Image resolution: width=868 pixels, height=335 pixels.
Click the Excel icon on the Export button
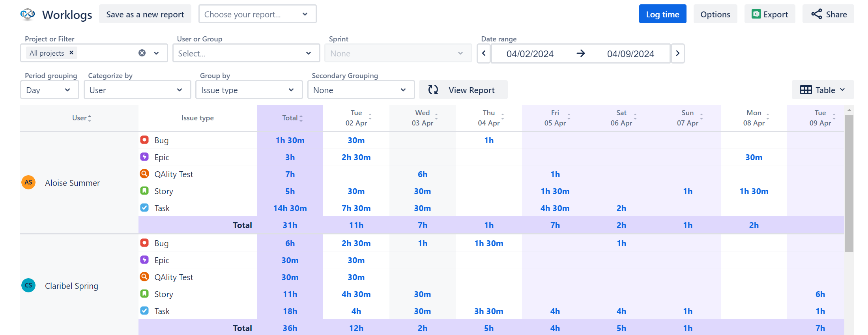(756, 14)
